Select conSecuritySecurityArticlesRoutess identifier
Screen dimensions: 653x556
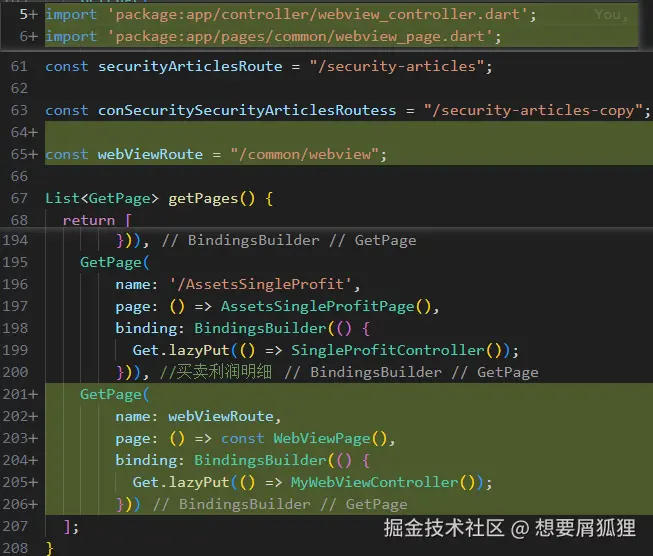[x=247, y=110]
